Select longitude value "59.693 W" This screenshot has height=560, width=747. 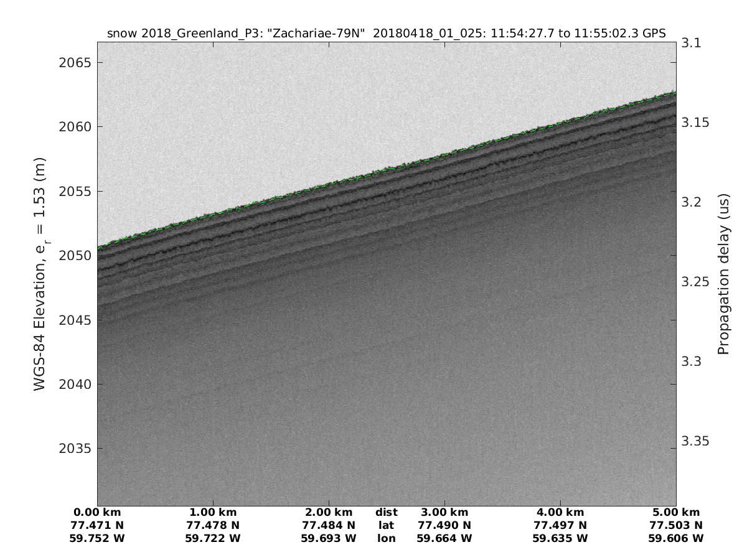(329, 538)
